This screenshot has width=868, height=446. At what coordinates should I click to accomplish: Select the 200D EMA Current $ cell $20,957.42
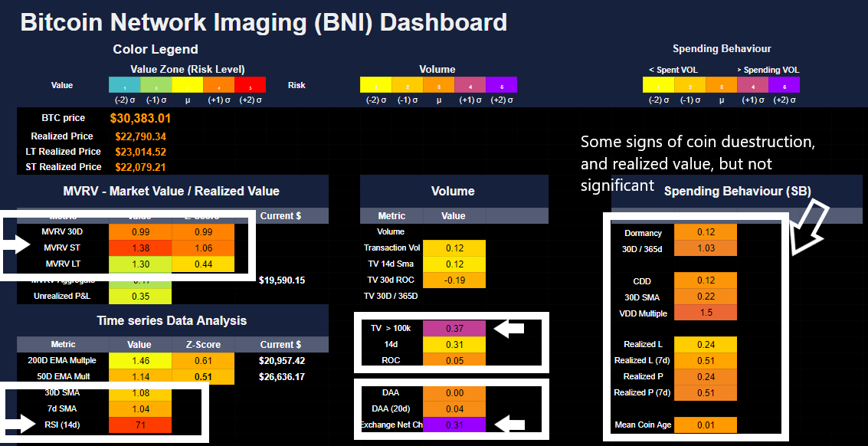coord(282,361)
